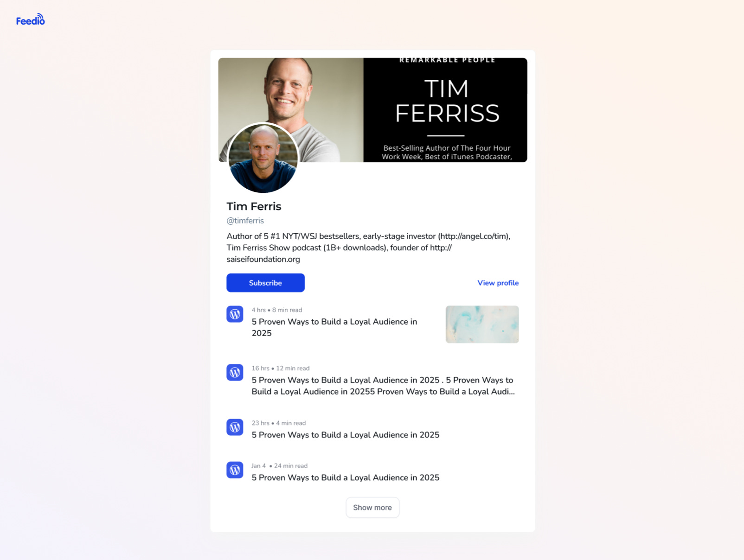Open the blue watercolor post thumbnail
This screenshot has width=744, height=560.
[482, 325]
